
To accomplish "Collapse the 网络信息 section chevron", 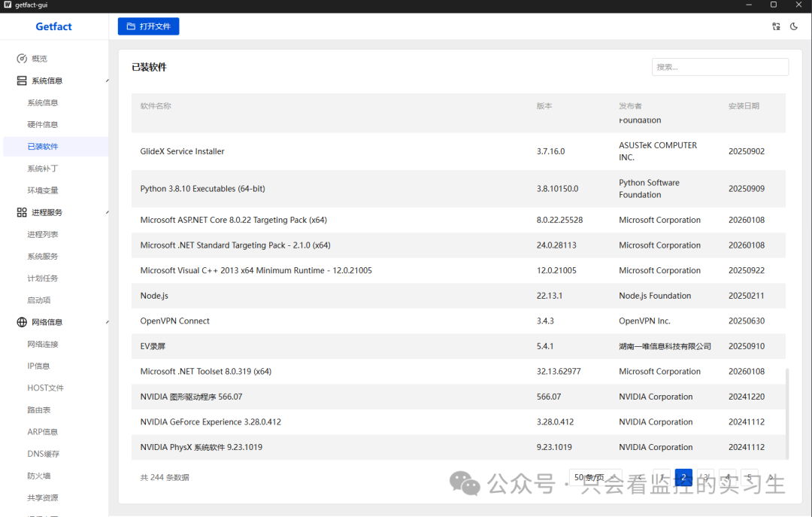I will click(107, 323).
